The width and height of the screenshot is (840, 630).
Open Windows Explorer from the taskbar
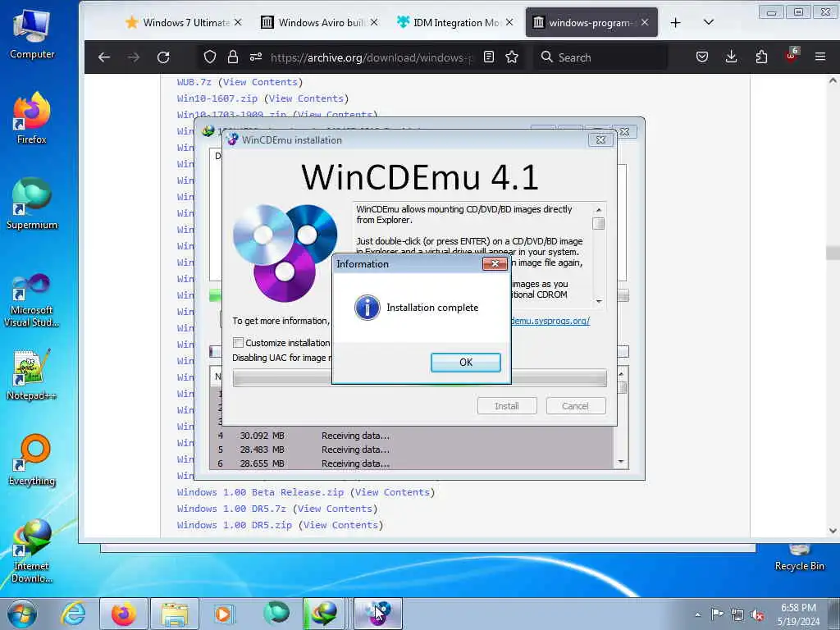(175, 614)
